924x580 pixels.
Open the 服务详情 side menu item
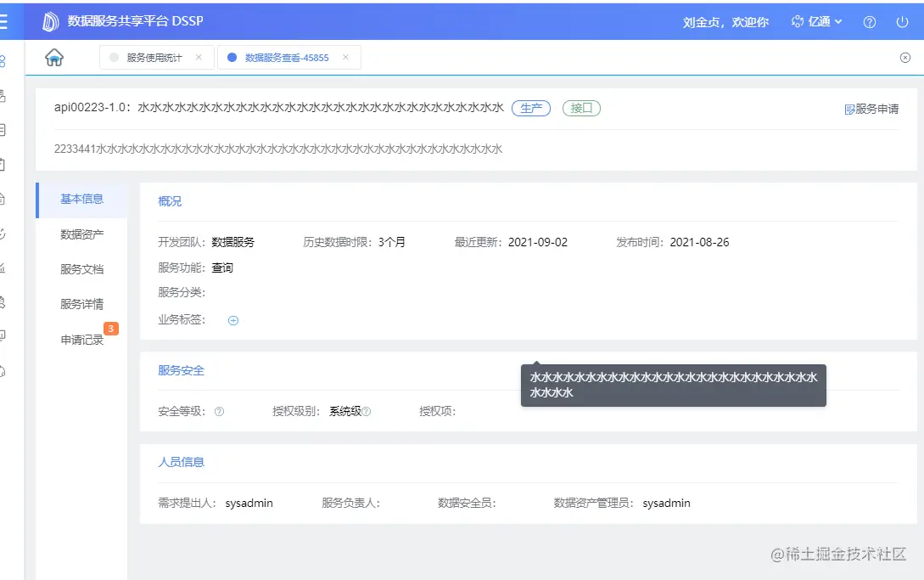coord(82,304)
